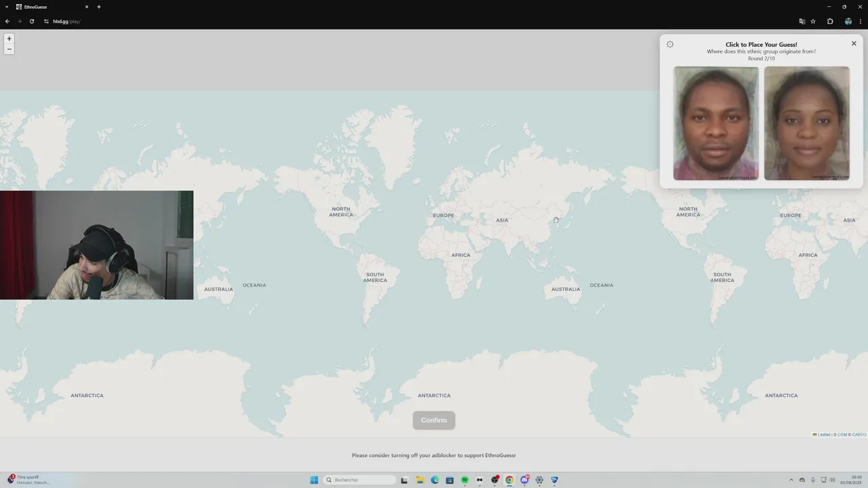The height and width of the screenshot is (488, 868).
Task: Click the webcam overlay video
Action: pyautogui.click(x=96, y=245)
